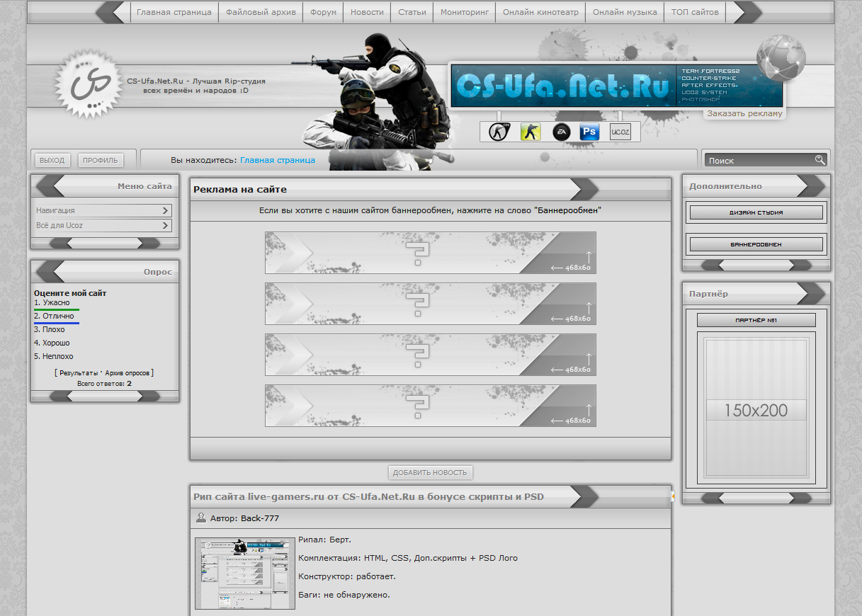The image size is (862, 616).
Task: Open the poll Результаты link
Action: 78,372
